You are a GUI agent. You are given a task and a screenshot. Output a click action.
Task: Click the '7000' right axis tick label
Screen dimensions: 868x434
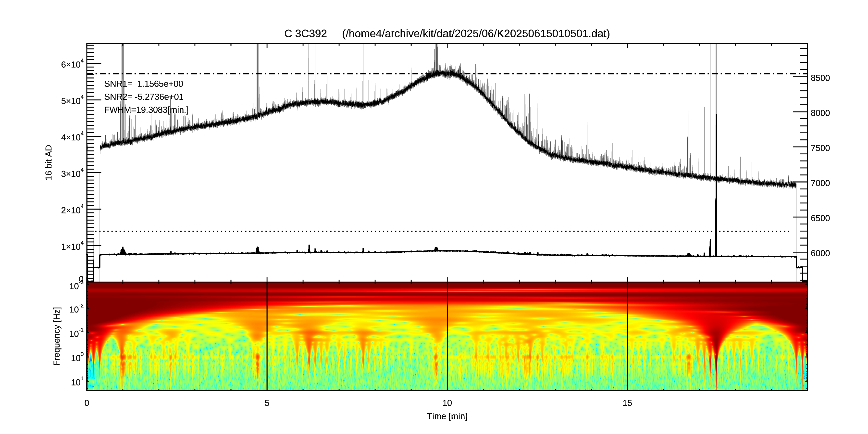tap(820, 183)
